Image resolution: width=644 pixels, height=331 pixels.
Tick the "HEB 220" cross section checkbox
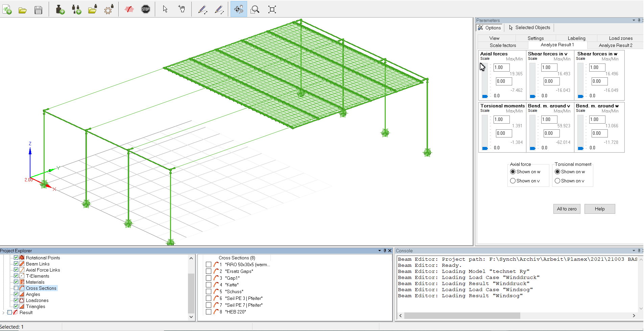pos(208,312)
